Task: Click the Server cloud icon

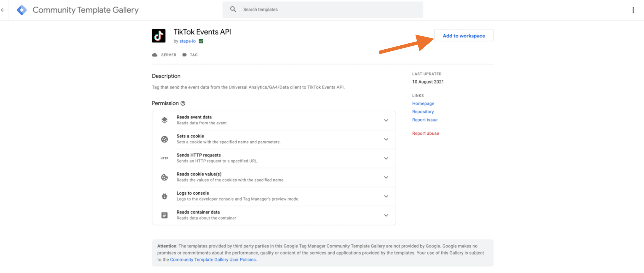Action: pyautogui.click(x=155, y=55)
